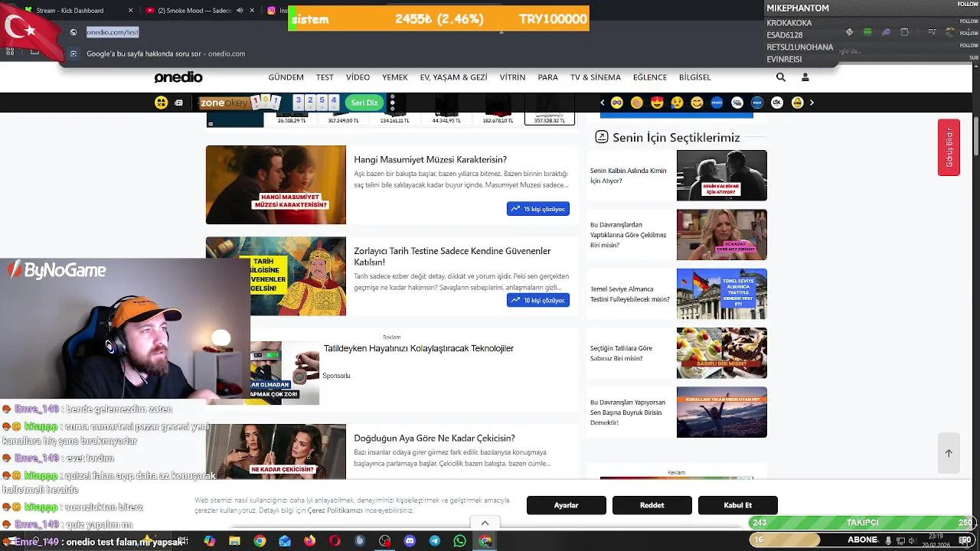Open 'Temel Seviye Almanca Testini' quiz
Viewport: 980px width, 551px height.
tap(629, 294)
